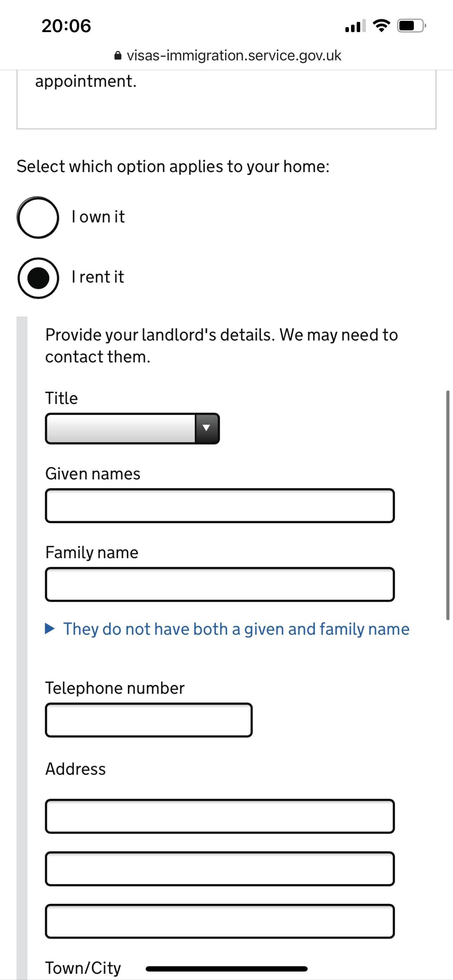This screenshot has height=980, width=453.
Task: Select the "I own it" radio button
Action: point(38,217)
